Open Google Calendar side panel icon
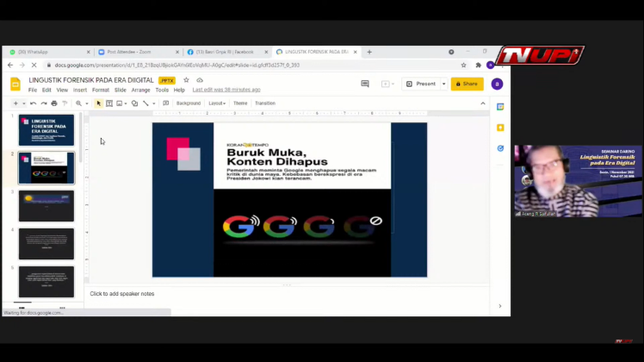Screen dimensions: 644x362 [x=500, y=107]
